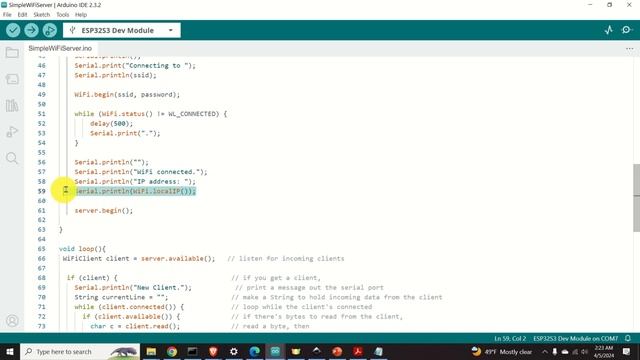Click the Serial.println("WiFi connected.") line
Image resolution: width=640 pixels, height=360 pixels.
141,172
